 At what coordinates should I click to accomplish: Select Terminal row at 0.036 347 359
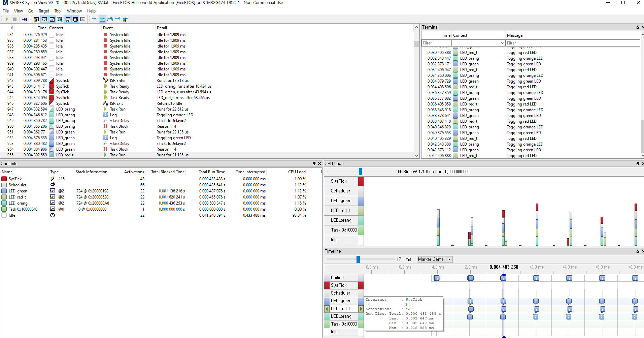click(530, 93)
